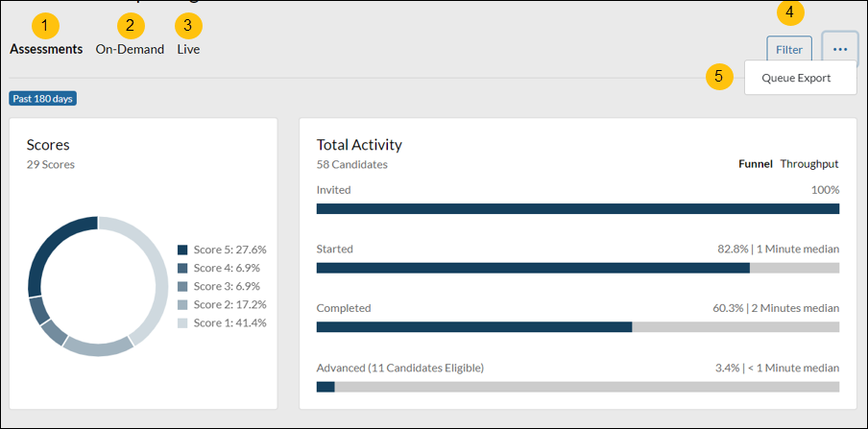Click the Completed funnel bar
The image size is (868, 429).
click(x=577, y=327)
